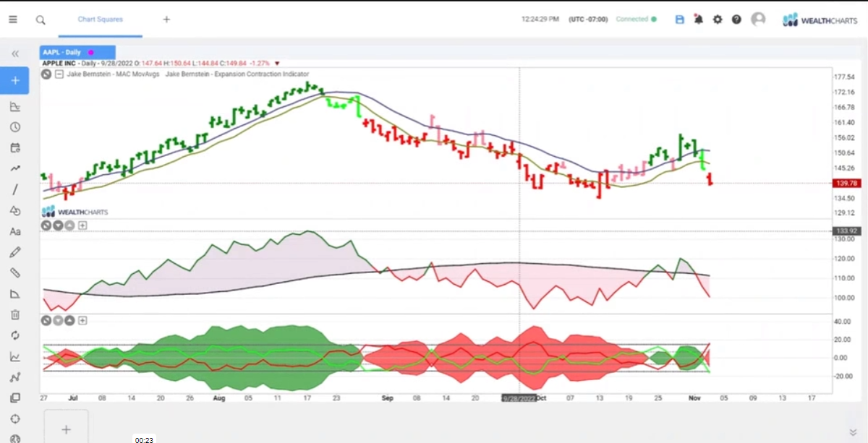This screenshot has width=868, height=443.
Task: Open the hamburger main menu
Action: tap(13, 20)
